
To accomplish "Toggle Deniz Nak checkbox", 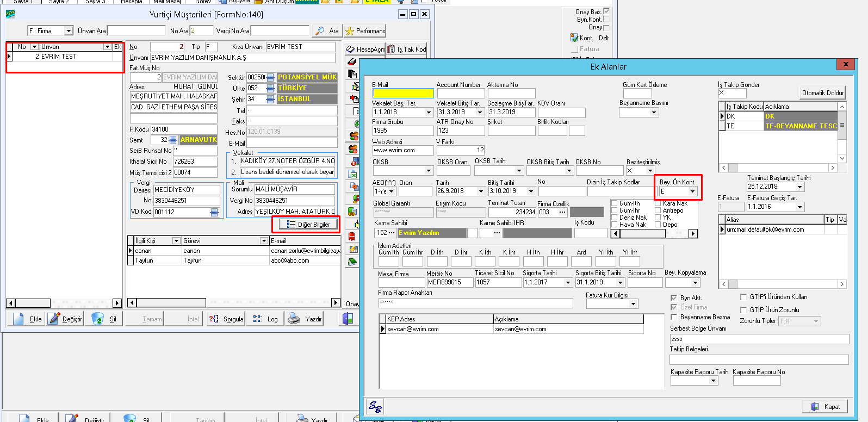I will pyautogui.click(x=615, y=218).
